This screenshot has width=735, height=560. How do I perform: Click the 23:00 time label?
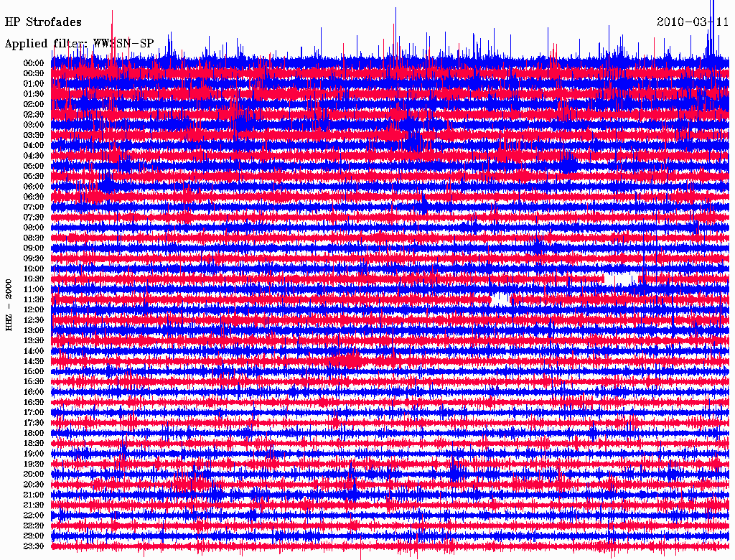tap(34, 536)
